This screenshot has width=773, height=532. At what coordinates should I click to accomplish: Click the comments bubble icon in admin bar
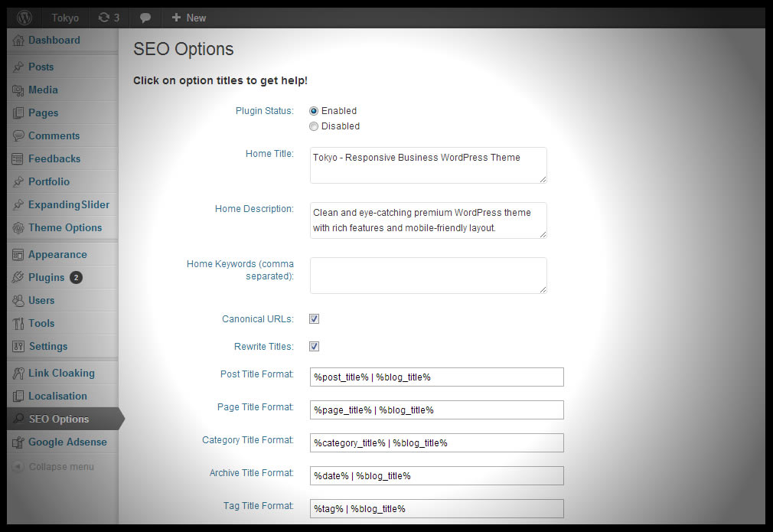(x=145, y=18)
